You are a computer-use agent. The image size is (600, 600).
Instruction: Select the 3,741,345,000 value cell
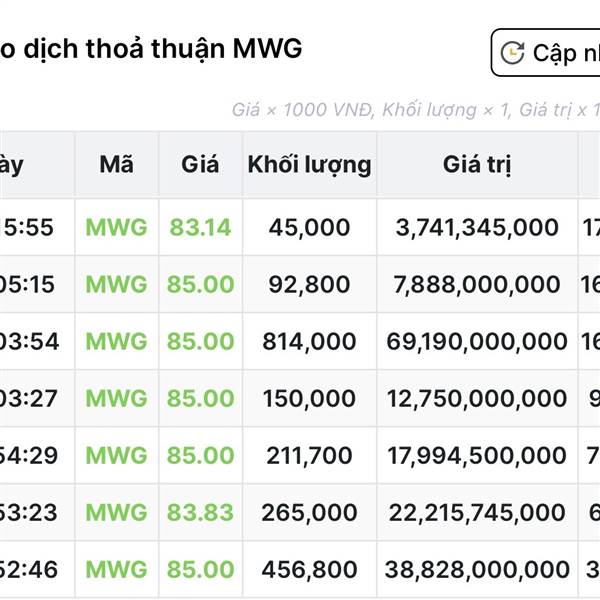(x=478, y=227)
